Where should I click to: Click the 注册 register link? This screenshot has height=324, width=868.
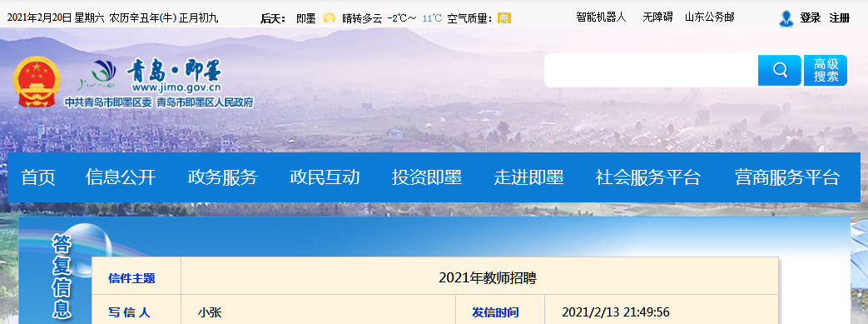click(x=839, y=18)
